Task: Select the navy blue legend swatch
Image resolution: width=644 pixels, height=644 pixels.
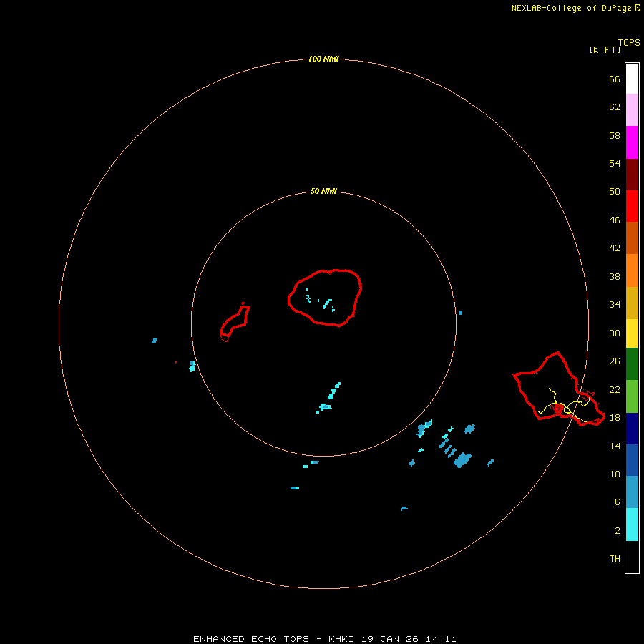Action: [x=632, y=429]
